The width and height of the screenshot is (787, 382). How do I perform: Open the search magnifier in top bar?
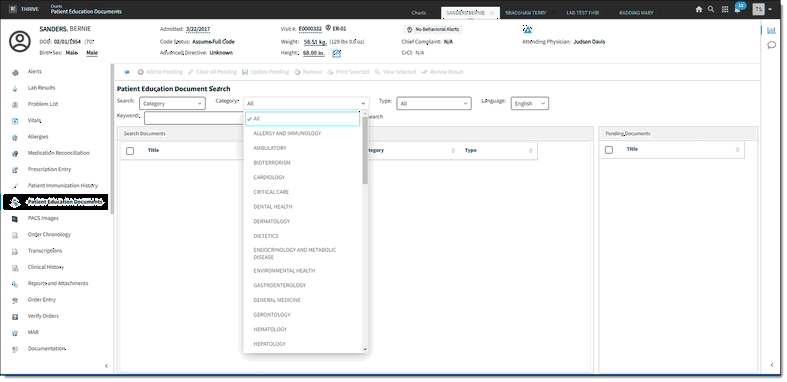coord(711,9)
